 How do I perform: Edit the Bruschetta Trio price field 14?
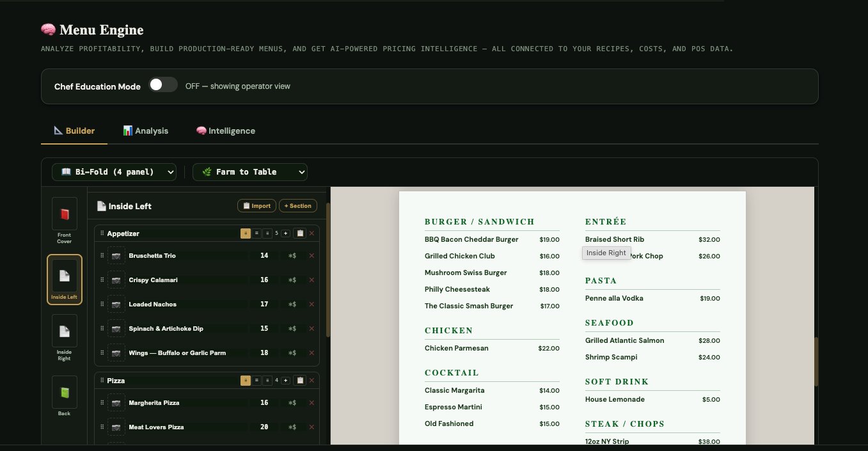point(264,256)
